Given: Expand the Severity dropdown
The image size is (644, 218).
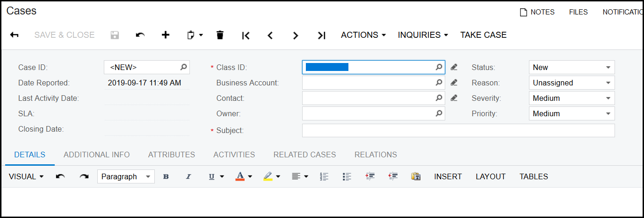Looking at the screenshot, I should tap(572, 98).
